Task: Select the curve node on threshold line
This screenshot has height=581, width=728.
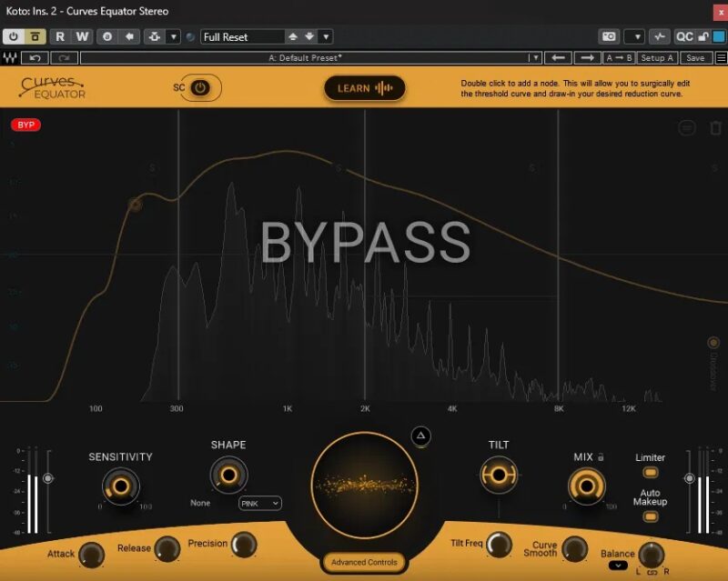Action: tap(135, 205)
